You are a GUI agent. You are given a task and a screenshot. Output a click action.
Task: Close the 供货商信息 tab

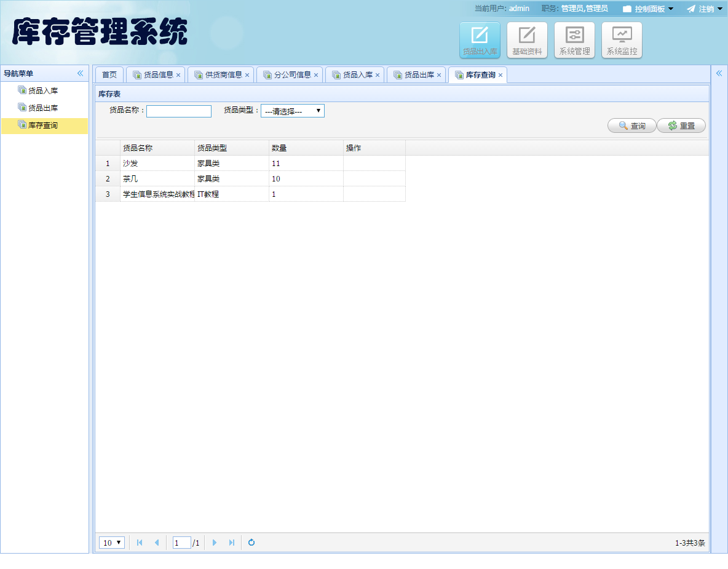tap(247, 75)
